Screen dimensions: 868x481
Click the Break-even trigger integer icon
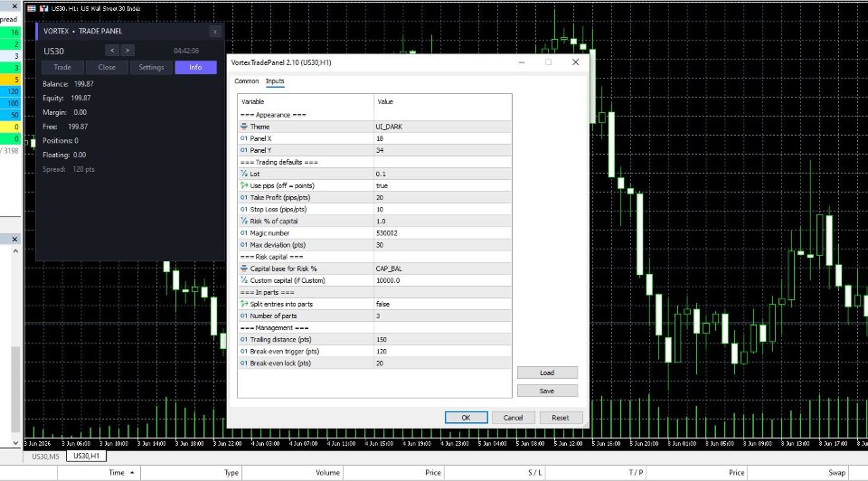tap(244, 352)
